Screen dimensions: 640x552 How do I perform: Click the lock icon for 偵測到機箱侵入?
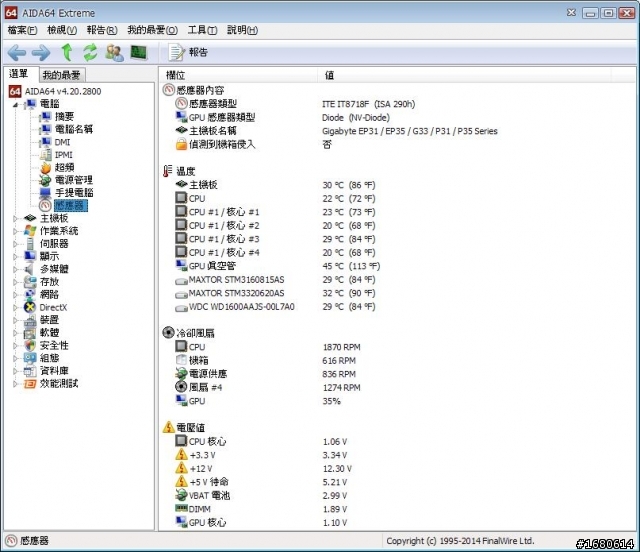181,144
